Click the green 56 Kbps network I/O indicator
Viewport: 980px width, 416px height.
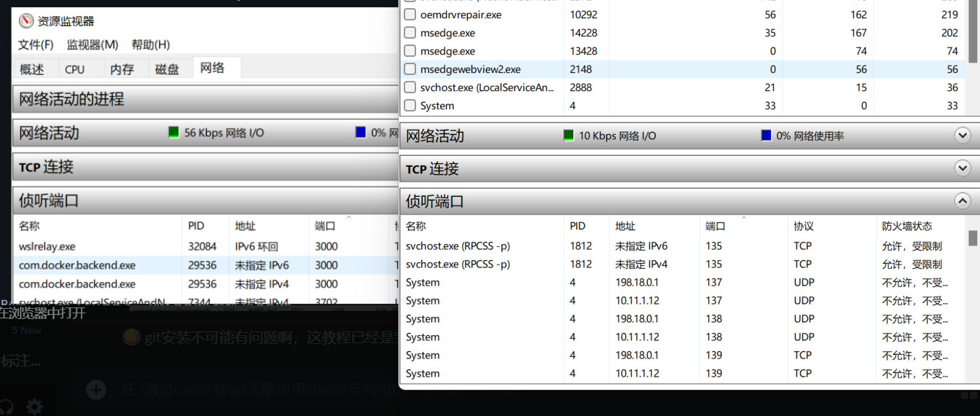click(x=173, y=133)
